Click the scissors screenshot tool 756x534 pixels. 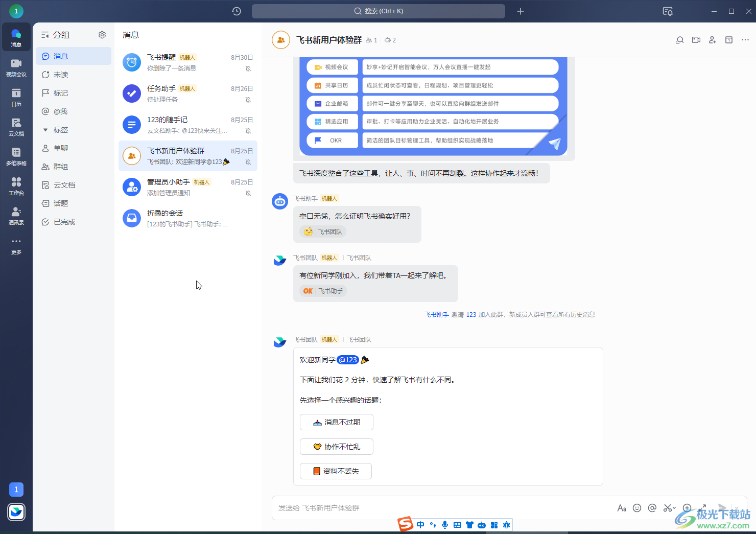667,508
